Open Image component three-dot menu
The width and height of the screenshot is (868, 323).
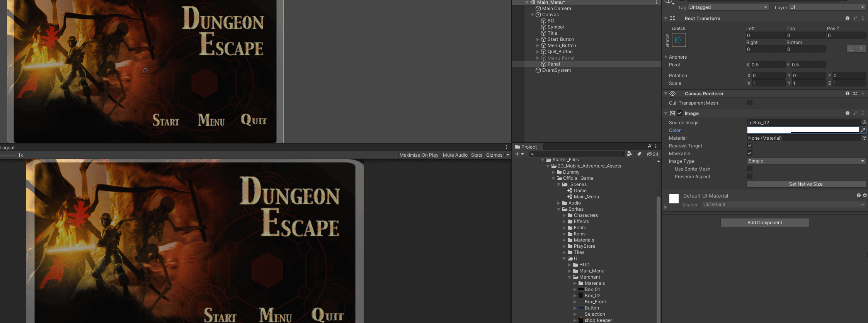[863, 113]
